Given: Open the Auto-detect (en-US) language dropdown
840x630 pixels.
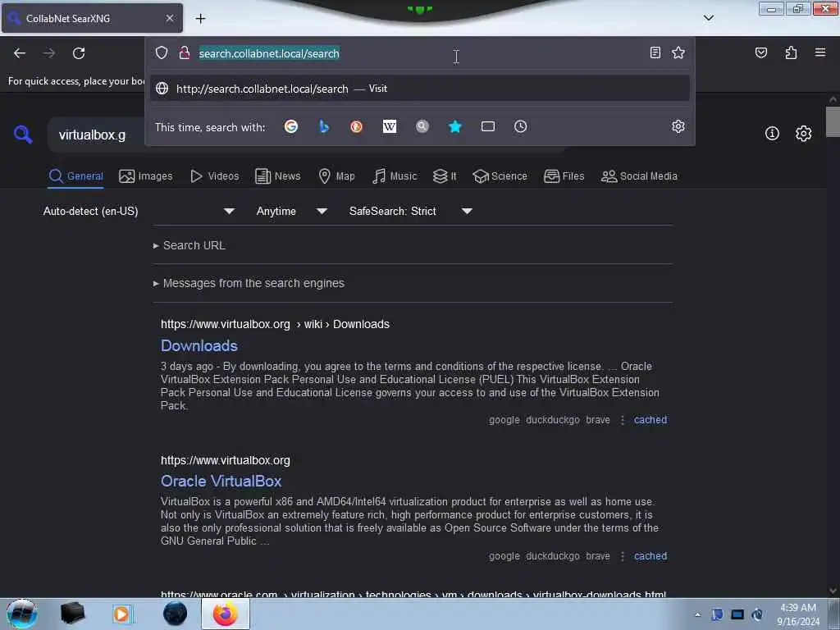Looking at the screenshot, I should coord(139,211).
